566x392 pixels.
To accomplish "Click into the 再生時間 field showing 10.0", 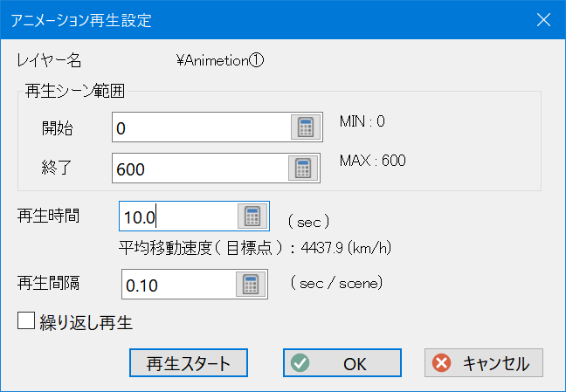I will click(x=178, y=217).
